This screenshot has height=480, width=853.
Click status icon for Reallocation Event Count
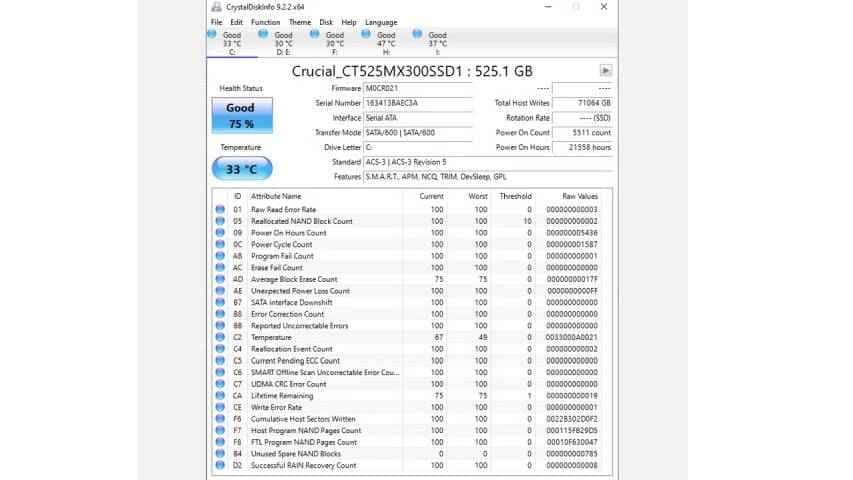(220, 349)
